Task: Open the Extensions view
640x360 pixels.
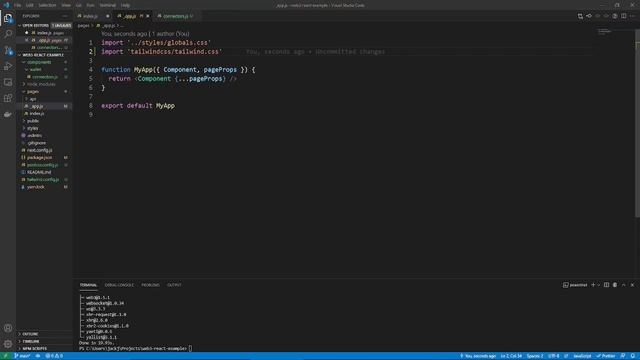Action: 8,98
